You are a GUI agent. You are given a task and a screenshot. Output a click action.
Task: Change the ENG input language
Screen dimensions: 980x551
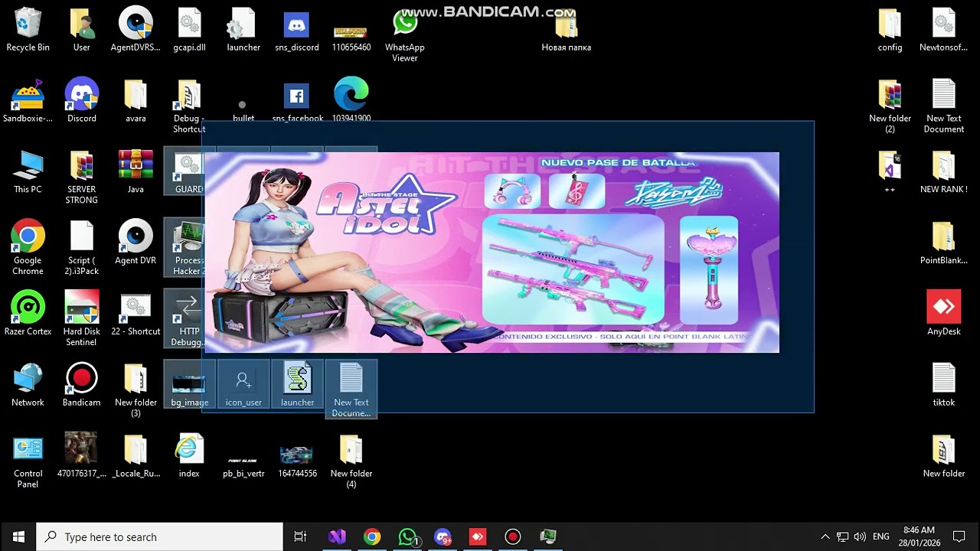point(881,537)
